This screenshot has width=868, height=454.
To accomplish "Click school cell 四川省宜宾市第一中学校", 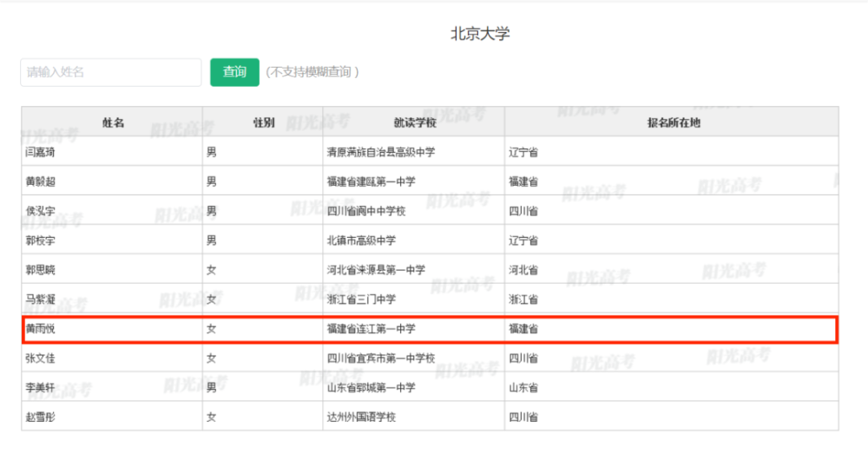I will (381, 359).
